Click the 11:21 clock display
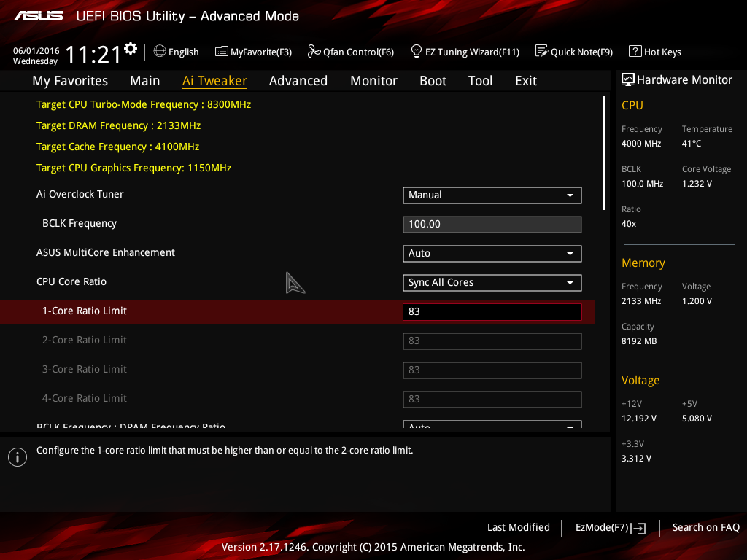Viewport: 747px width, 560px height. click(x=93, y=54)
